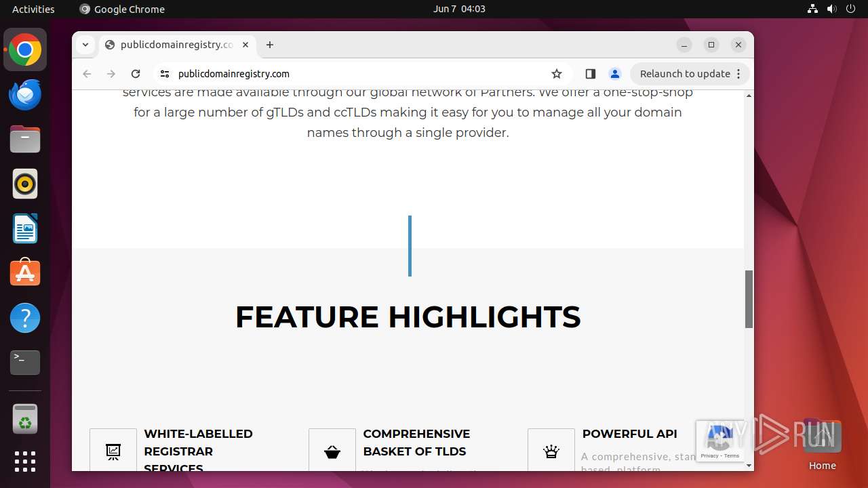Maximize the Chrome window
This screenshot has width=868, height=488.
[711, 45]
